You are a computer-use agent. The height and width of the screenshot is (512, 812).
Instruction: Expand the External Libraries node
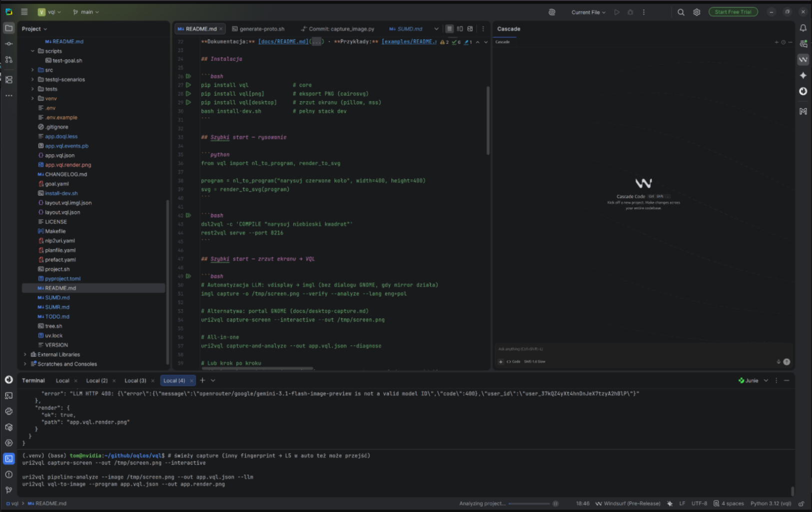[25, 355]
